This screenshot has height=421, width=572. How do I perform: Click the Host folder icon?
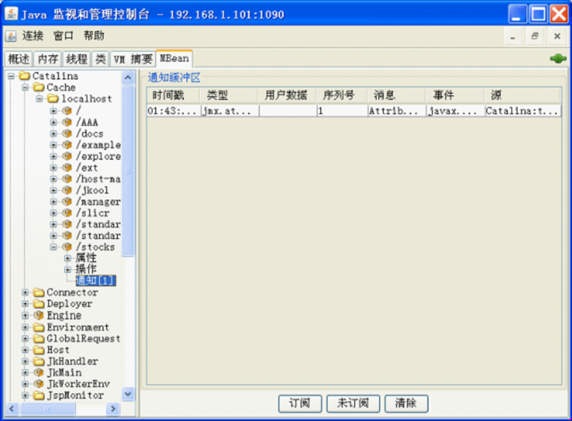point(39,350)
